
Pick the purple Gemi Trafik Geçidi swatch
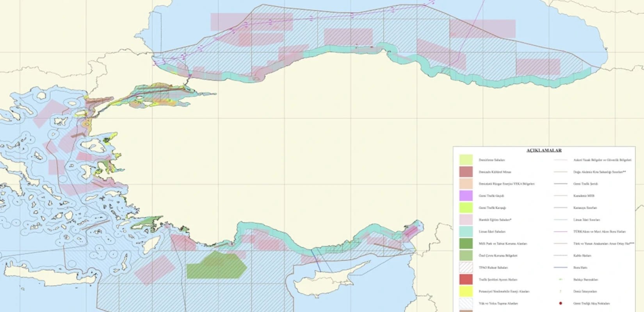click(x=466, y=196)
